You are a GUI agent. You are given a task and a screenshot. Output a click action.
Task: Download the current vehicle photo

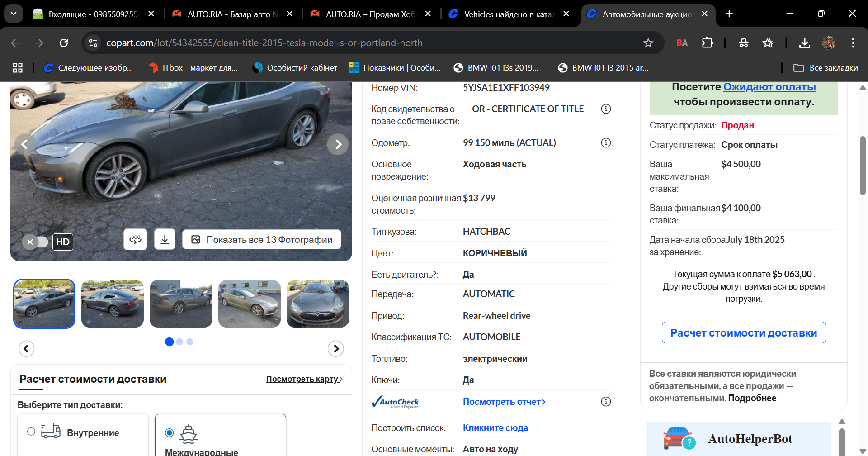pyautogui.click(x=165, y=239)
